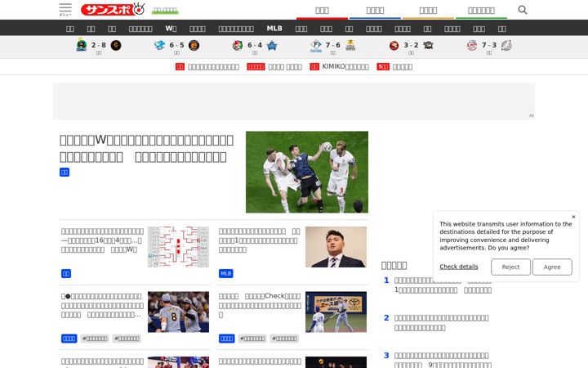
Task: Click the blue tag under the main headline
Action: (65, 172)
